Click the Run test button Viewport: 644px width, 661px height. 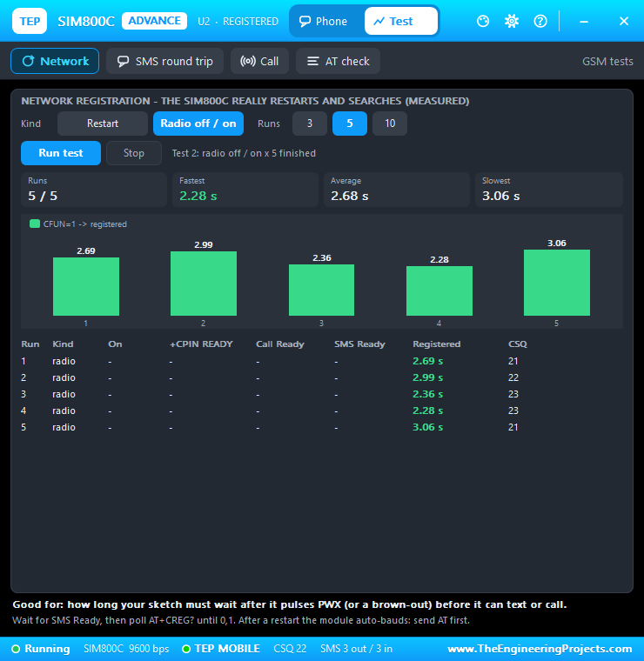click(x=61, y=153)
